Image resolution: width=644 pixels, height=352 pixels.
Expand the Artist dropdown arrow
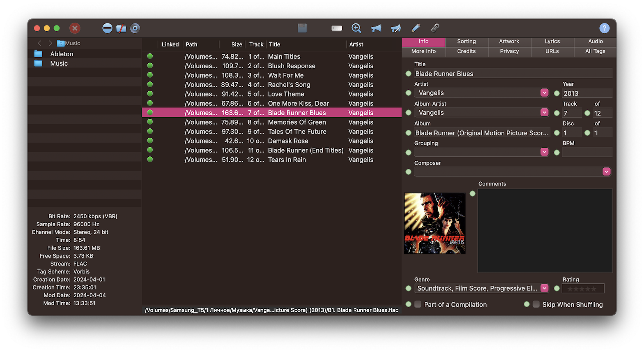point(544,93)
